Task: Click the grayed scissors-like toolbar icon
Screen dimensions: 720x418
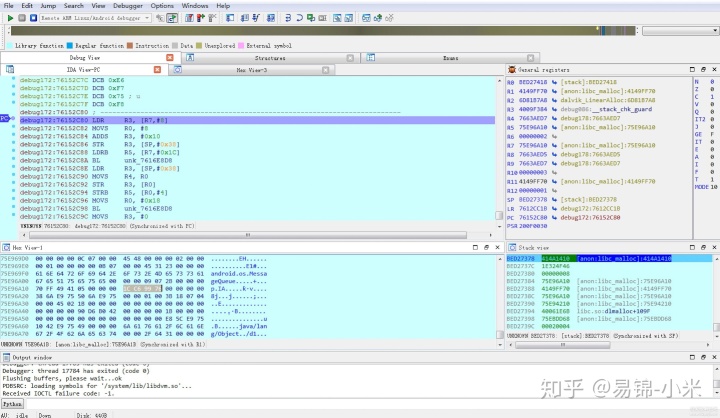Action: (212, 18)
